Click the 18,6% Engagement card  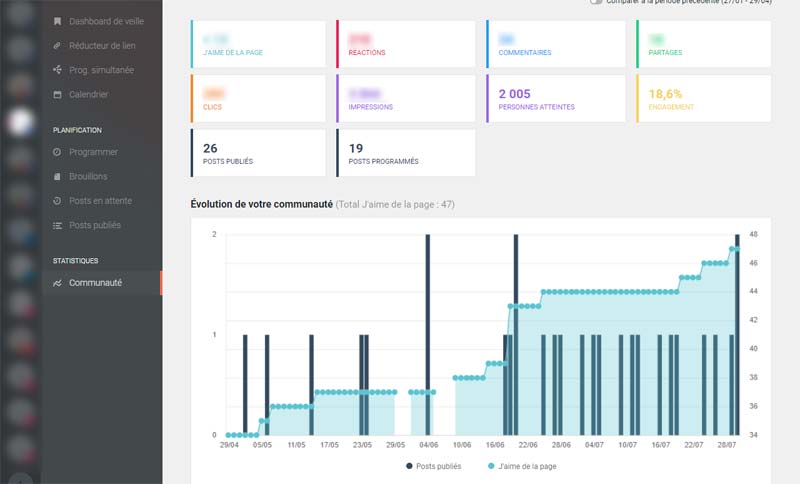tap(704, 98)
